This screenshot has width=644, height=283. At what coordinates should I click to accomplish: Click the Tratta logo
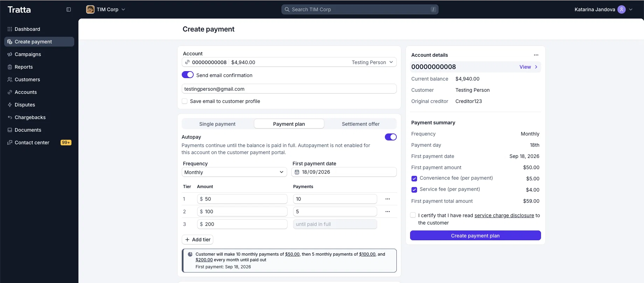19,9
